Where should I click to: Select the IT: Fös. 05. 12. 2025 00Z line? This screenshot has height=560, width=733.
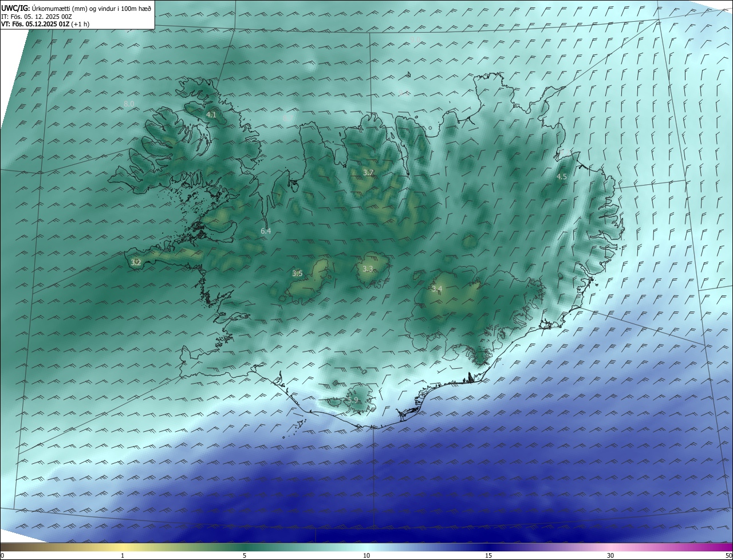37,17
